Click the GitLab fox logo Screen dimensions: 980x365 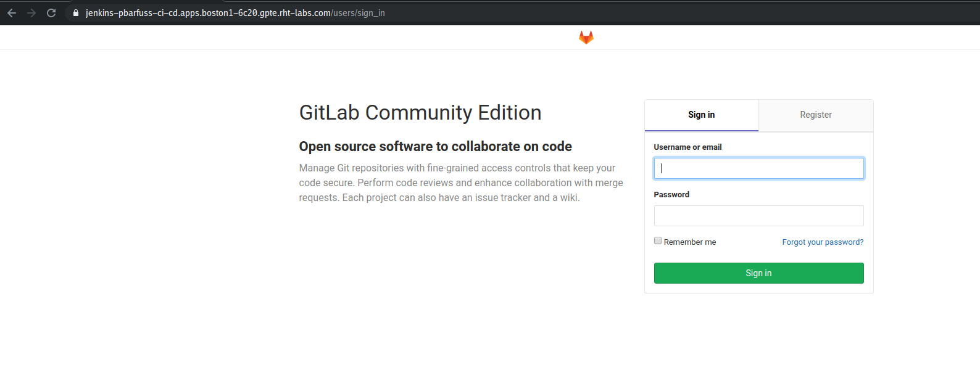coord(586,38)
